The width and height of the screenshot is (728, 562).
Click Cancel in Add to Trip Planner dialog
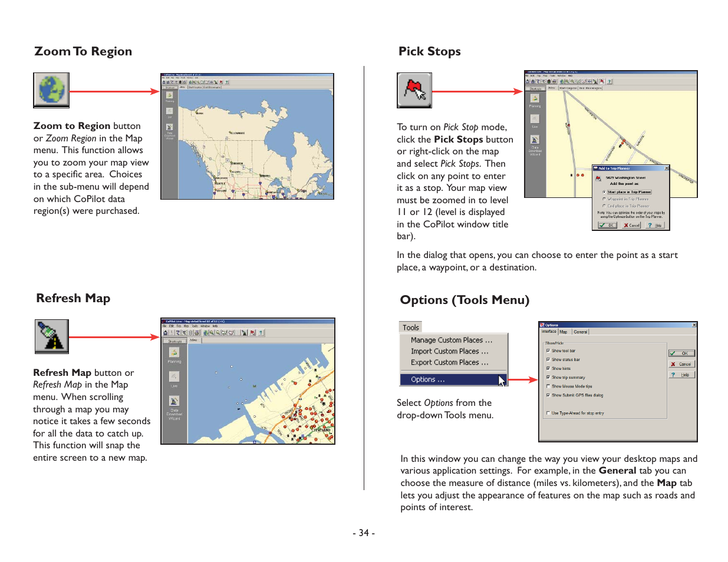(631, 225)
